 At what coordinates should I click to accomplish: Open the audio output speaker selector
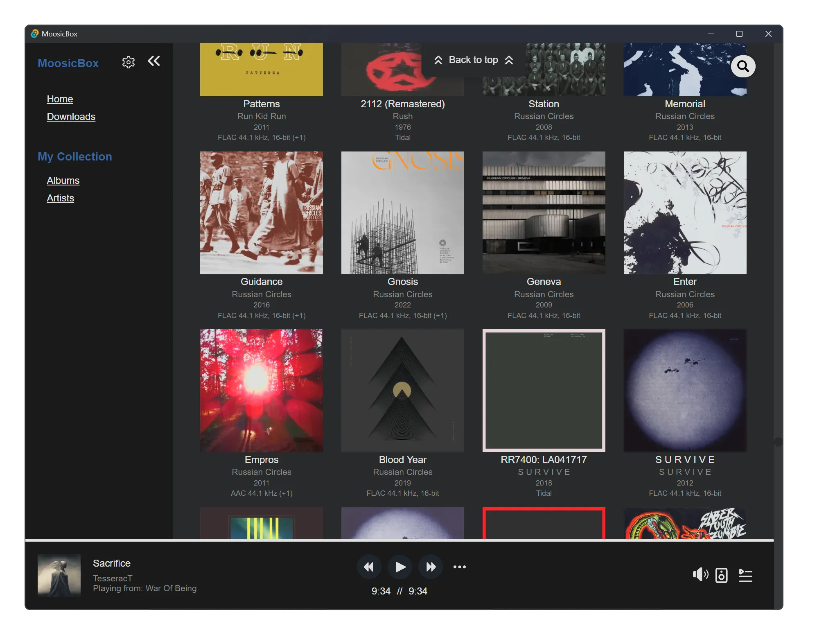pos(721,575)
